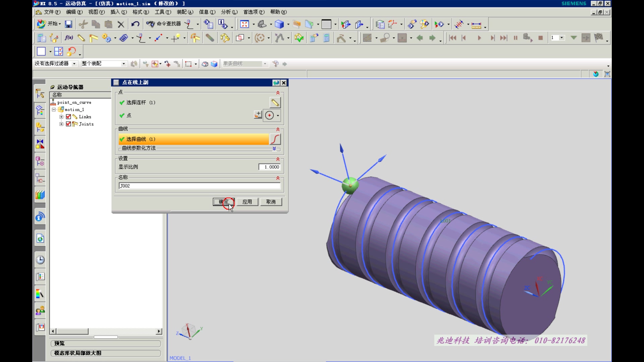
Task: Open the 分析 (Analysis) menu
Action: [x=229, y=12]
